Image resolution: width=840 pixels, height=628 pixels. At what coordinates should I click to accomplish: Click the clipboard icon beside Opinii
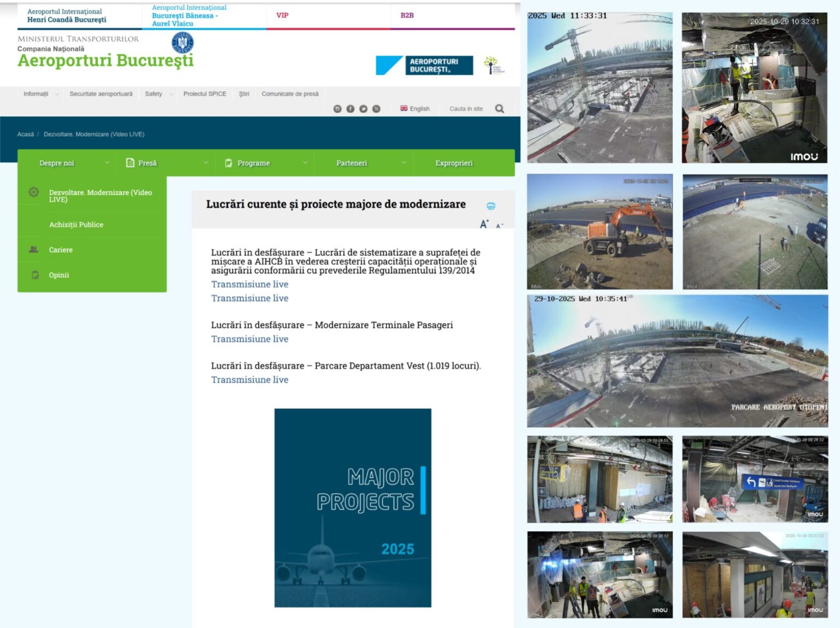33,275
